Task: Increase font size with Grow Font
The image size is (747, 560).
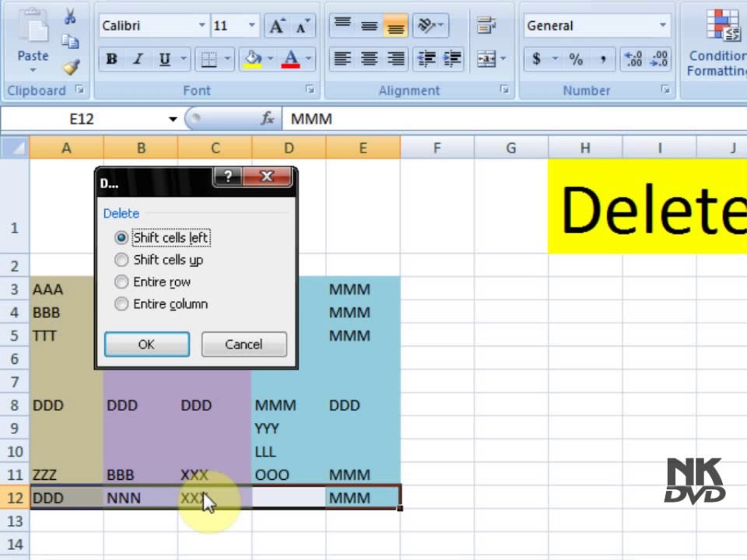Action: 277,26
